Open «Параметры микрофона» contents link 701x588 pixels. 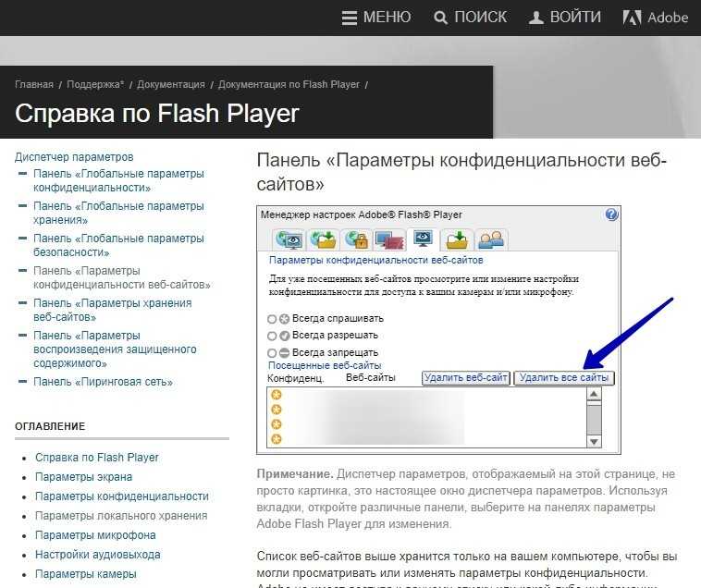point(95,535)
